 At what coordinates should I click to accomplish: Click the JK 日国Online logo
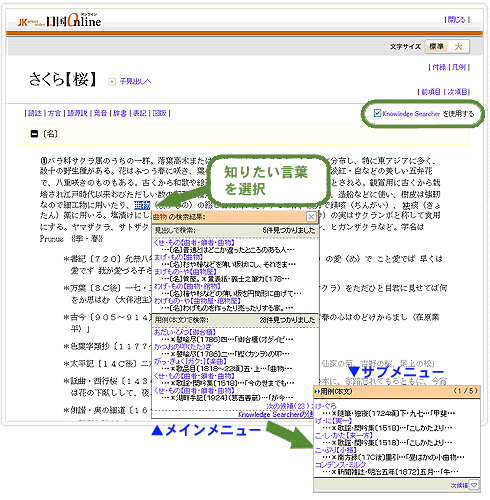click(59, 21)
